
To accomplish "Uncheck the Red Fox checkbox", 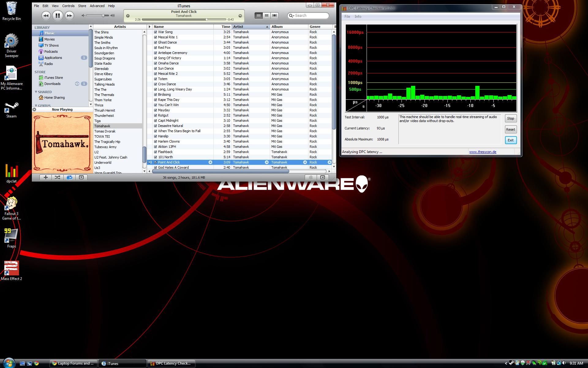I will 156,48.
